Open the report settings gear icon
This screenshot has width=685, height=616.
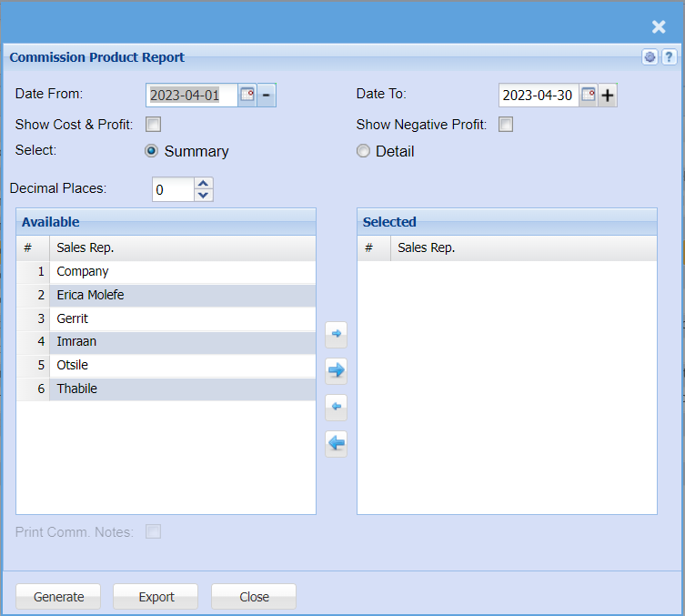(x=650, y=57)
